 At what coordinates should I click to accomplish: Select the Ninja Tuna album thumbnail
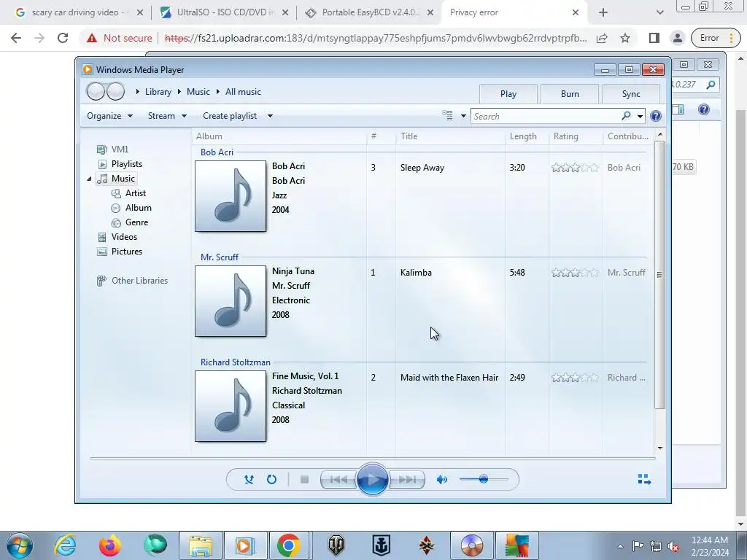[x=231, y=301]
